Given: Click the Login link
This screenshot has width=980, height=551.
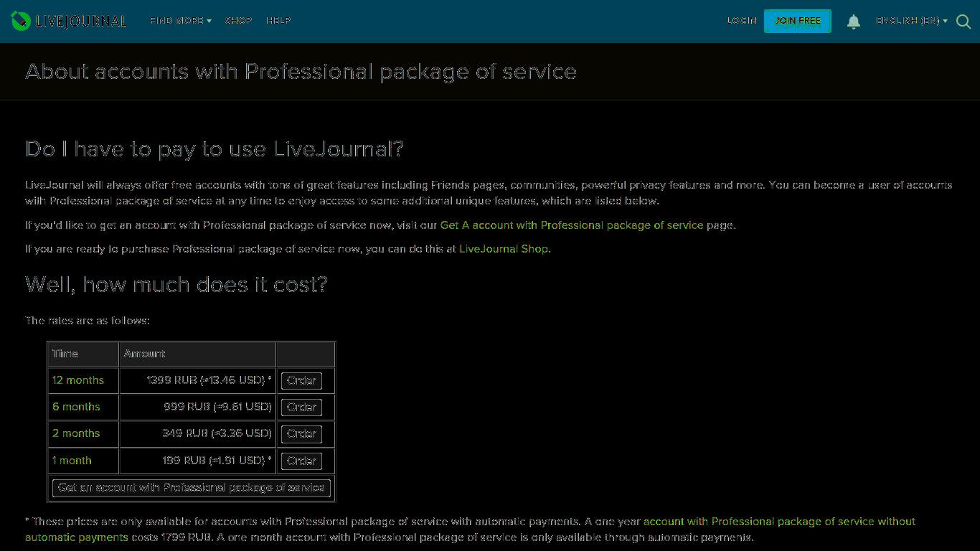Looking at the screenshot, I should tap(742, 21).
